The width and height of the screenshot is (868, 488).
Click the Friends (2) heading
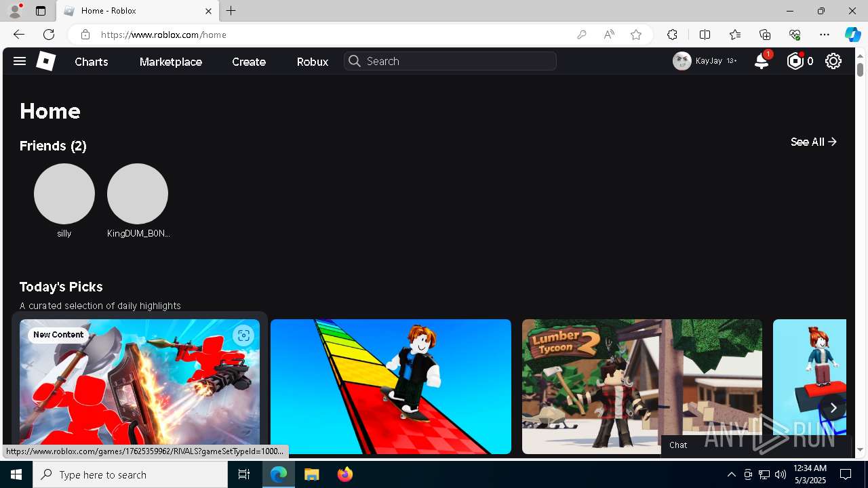[53, 146]
